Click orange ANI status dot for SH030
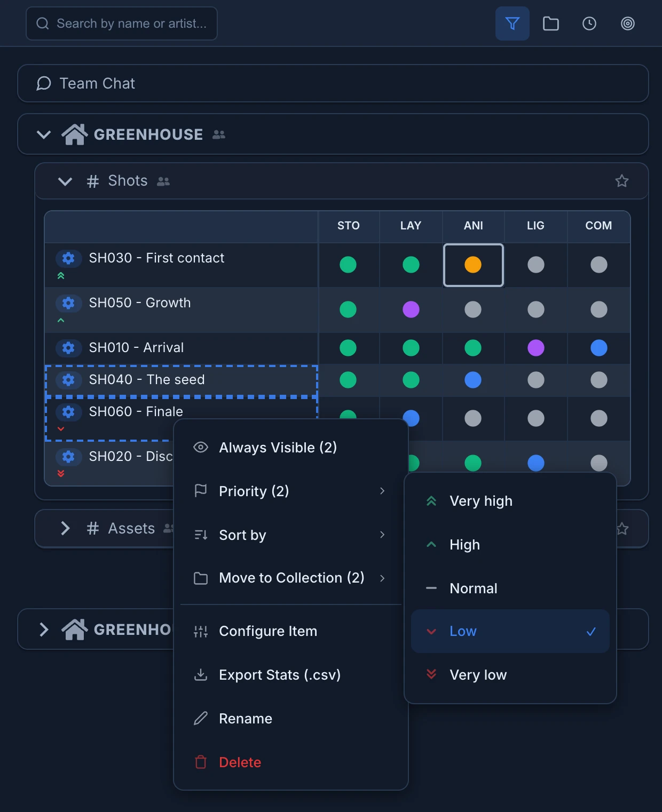This screenshot has height=812, width=662. point(473,265)
